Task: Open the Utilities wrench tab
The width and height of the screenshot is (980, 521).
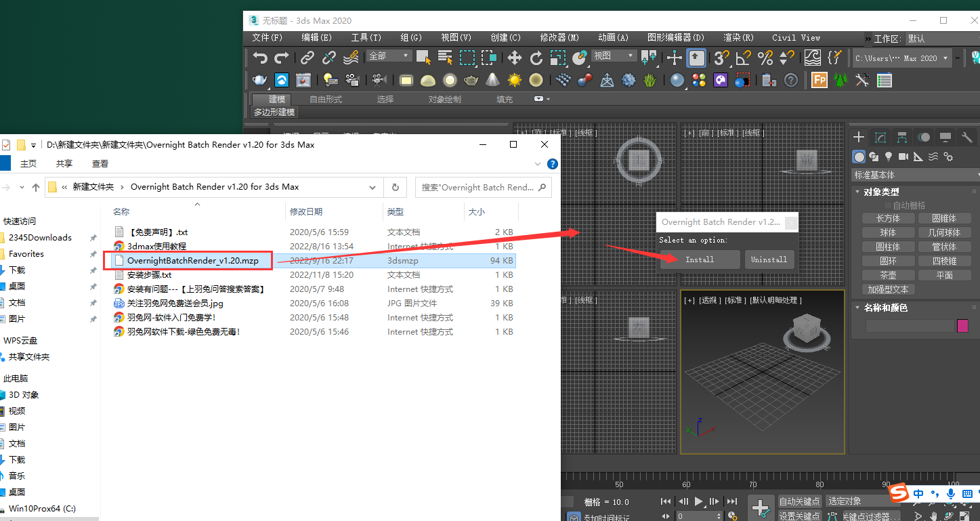Action: coord(967,138)
